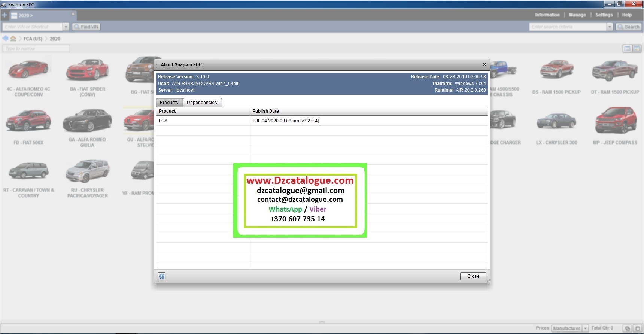Click the Enter search criteria field
The width and height of the screenshot is (644, 334).
568,27
